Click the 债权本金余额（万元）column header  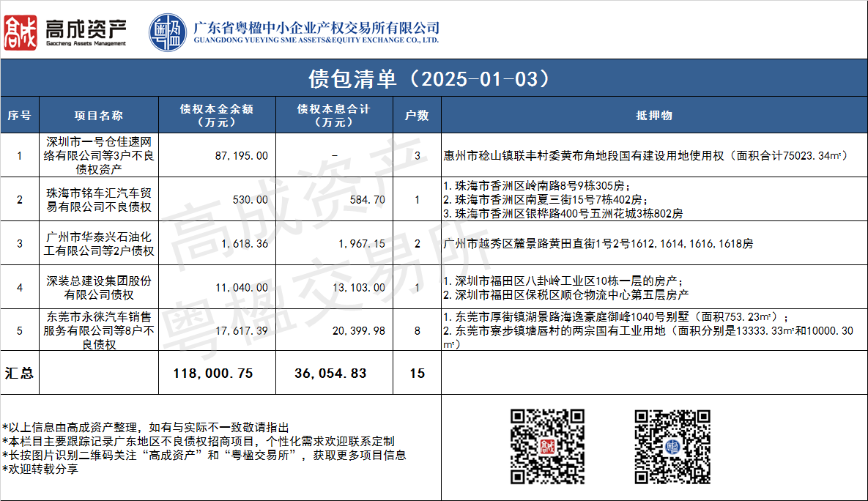(216, 115)
